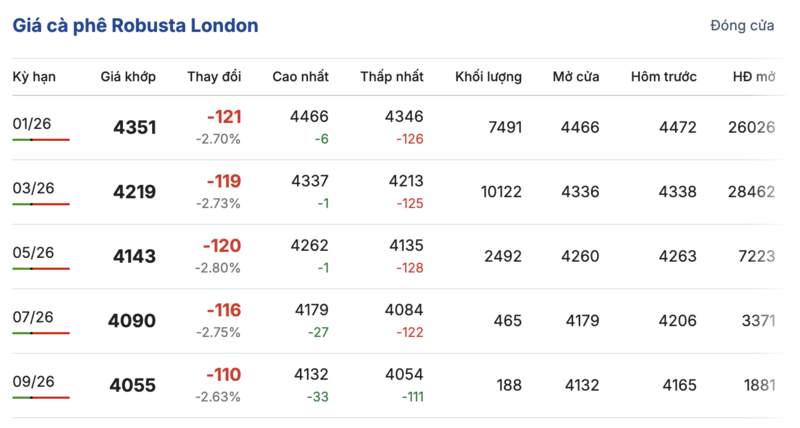Click the 'Giá cà phê Robusta London' title
The height and width of the screenshot is (428, 800).
(x=135, y=26)
